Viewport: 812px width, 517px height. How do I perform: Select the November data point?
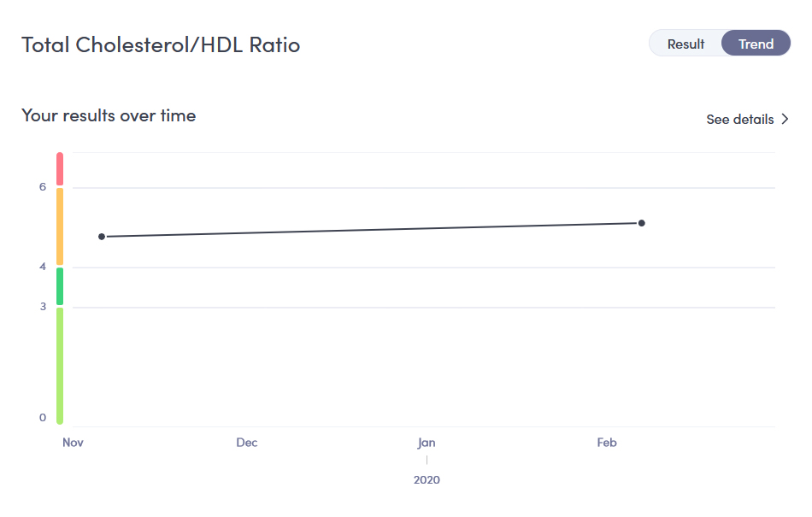[102, 237]
